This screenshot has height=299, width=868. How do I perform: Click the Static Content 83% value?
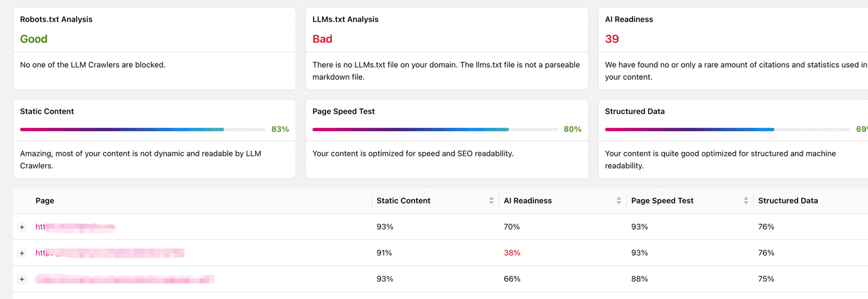coord(280,129)
